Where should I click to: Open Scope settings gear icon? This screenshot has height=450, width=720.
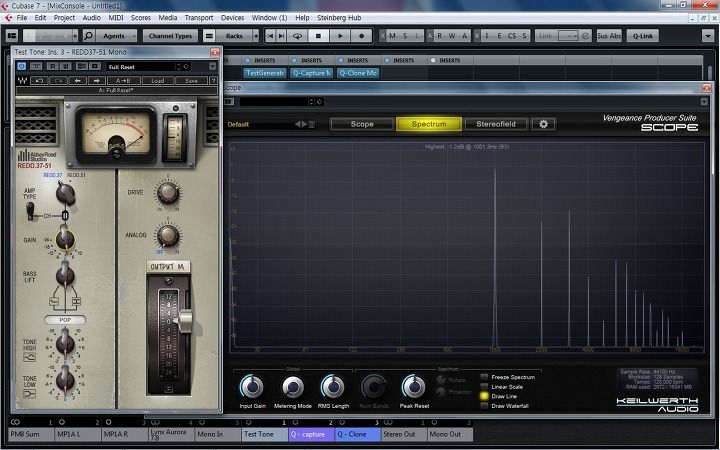[x=543, y=124]
